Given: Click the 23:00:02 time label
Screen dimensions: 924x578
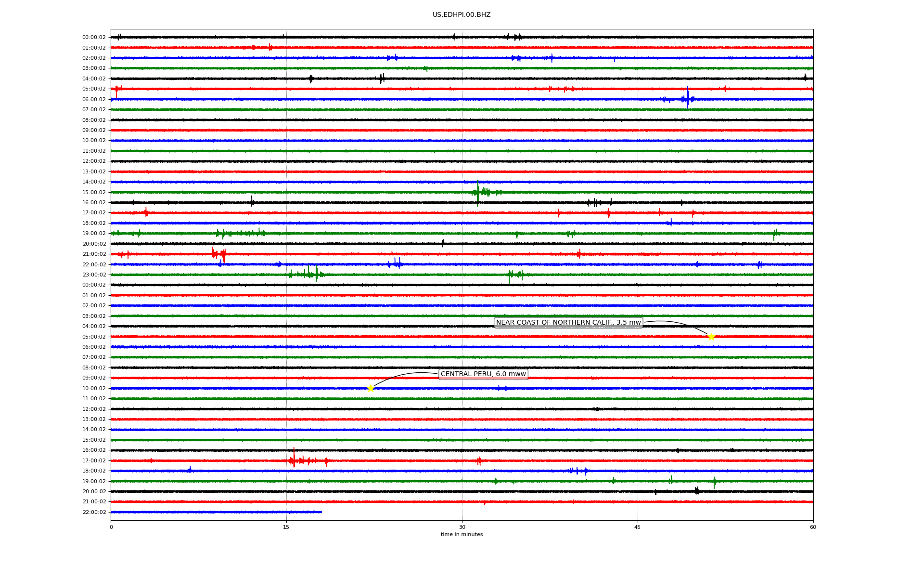Looking at the screenshot, I should (x=94, y=275).
